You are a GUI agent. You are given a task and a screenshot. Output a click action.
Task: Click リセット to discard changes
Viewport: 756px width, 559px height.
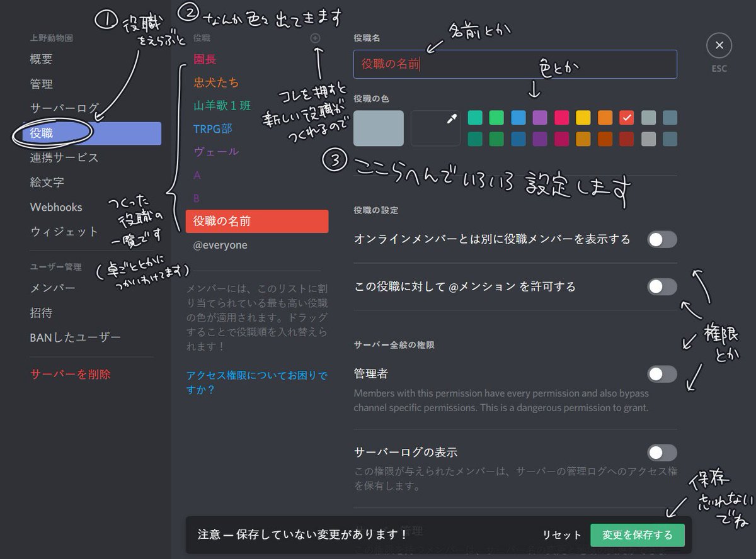pyautogui.click(x=562, y=535)
